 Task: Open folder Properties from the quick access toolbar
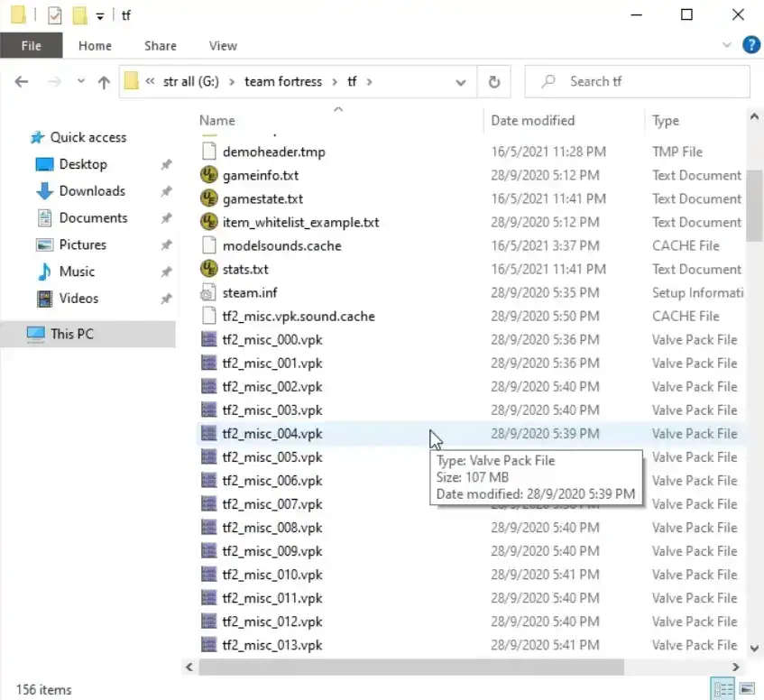click(x=54, y=14)
